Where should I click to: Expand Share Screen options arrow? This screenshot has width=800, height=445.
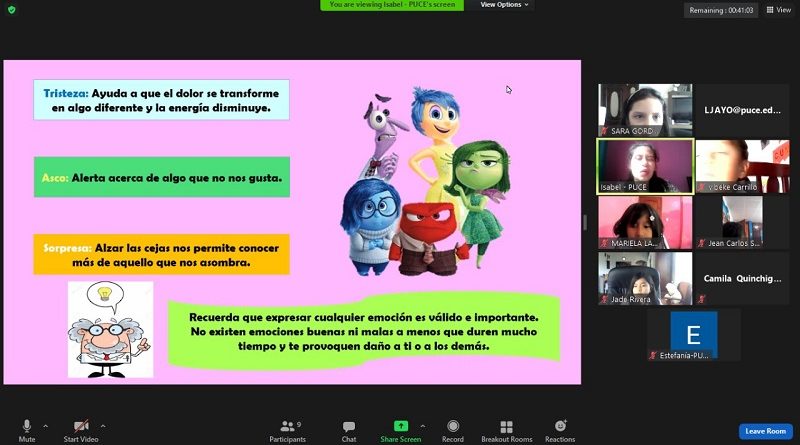tap(422, 426)
